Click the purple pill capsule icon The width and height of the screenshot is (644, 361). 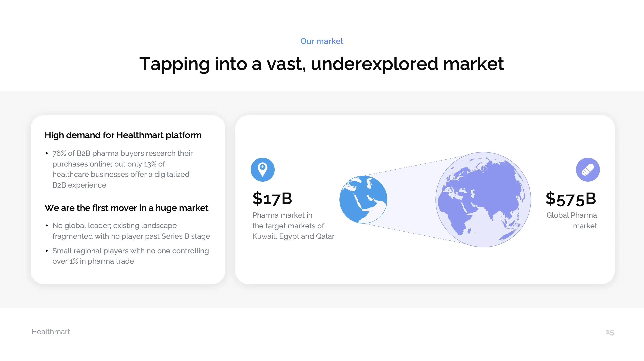pos(587,170)
